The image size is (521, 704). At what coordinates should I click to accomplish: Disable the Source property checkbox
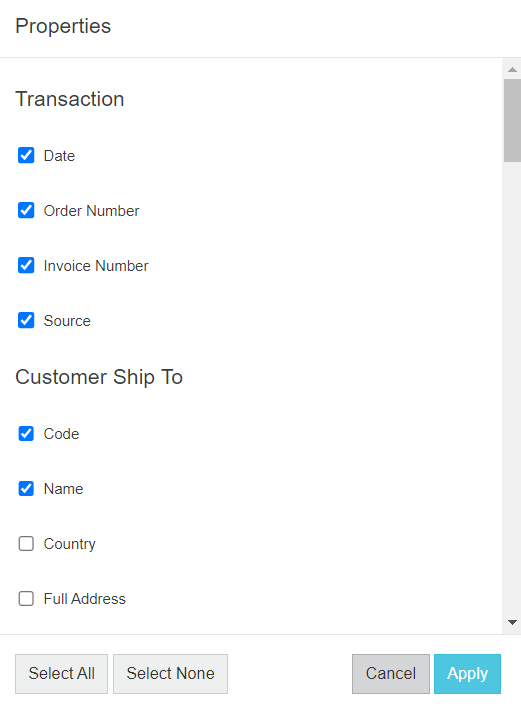pos(26,320)
